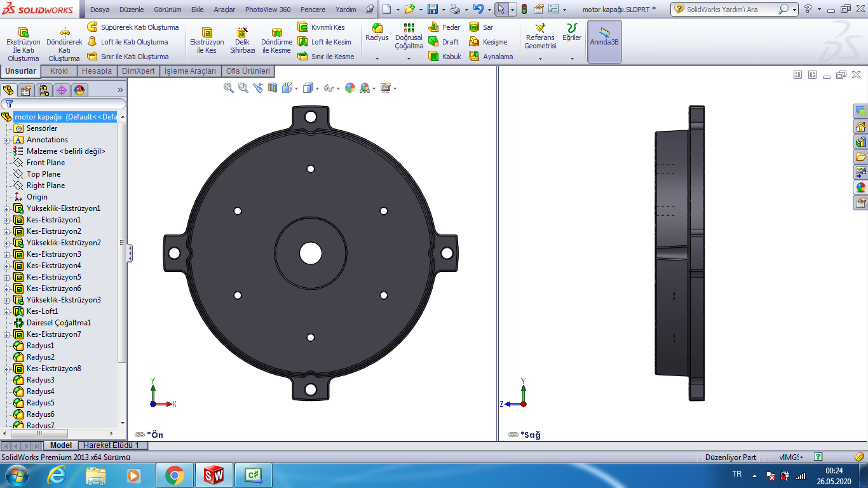Click Loft ile Kesim tool

click(325, 42)
